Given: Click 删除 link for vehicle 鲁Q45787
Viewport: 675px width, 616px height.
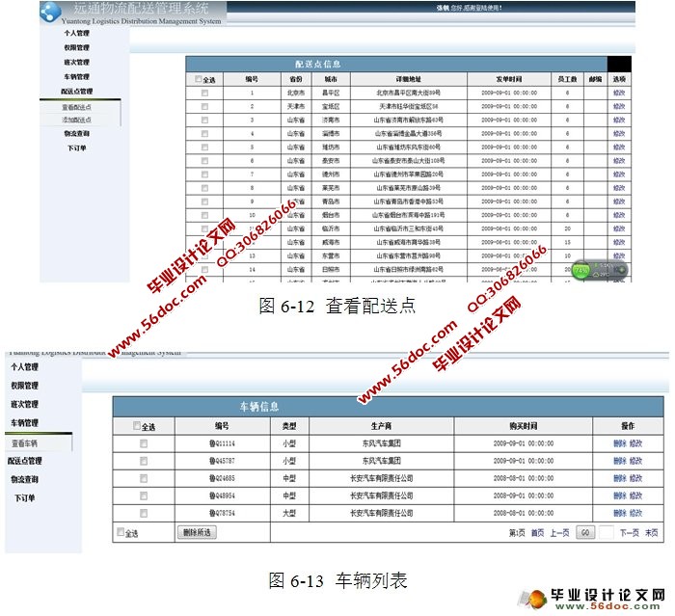Looking at the screenshot, I should [x=619, y=461].
